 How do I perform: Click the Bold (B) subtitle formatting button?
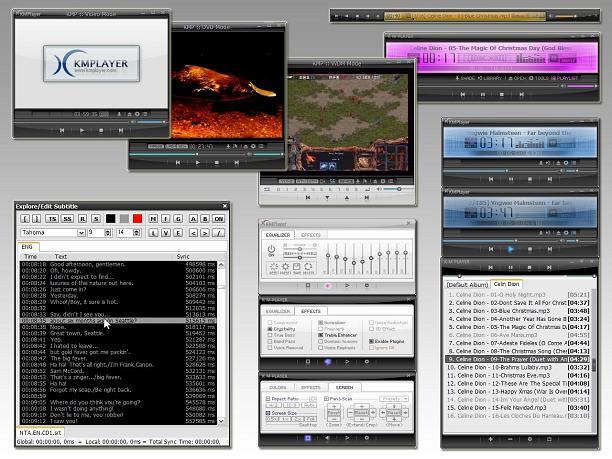[205, 218]
